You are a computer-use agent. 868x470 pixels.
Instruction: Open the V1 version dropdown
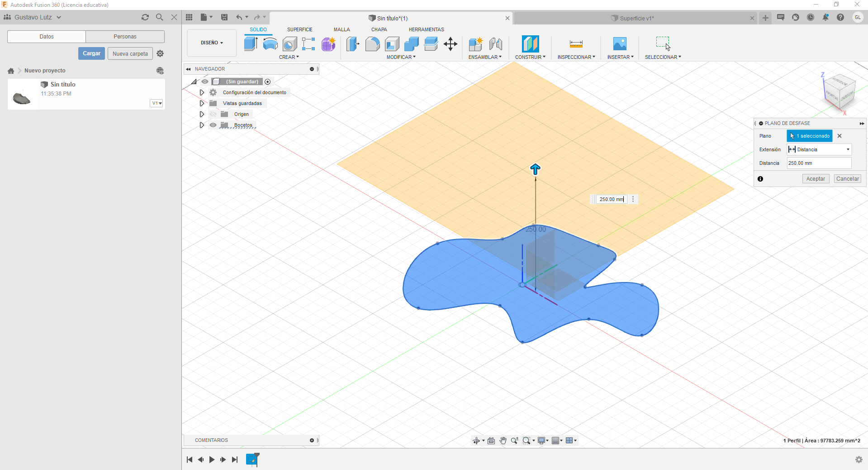[157, 103]
